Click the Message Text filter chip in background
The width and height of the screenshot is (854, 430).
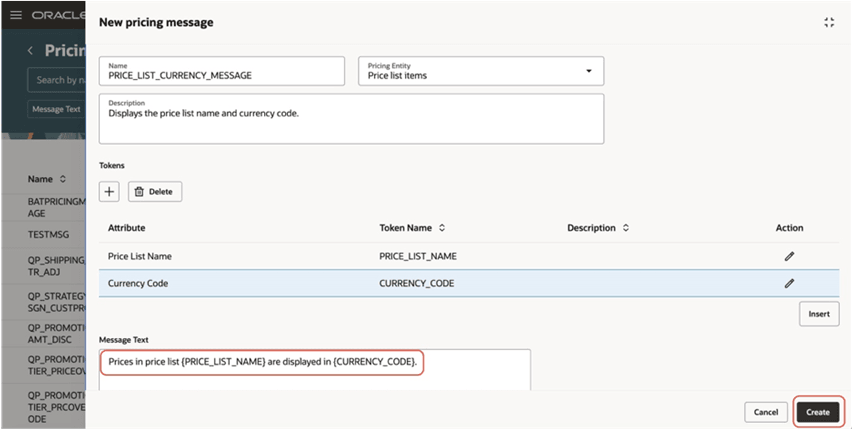coord(56,109)
